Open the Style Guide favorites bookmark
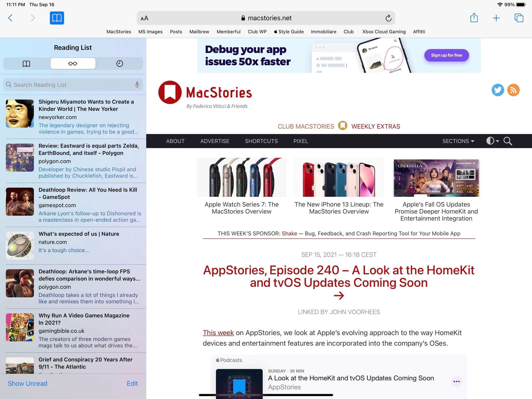 tap(289, 32)
